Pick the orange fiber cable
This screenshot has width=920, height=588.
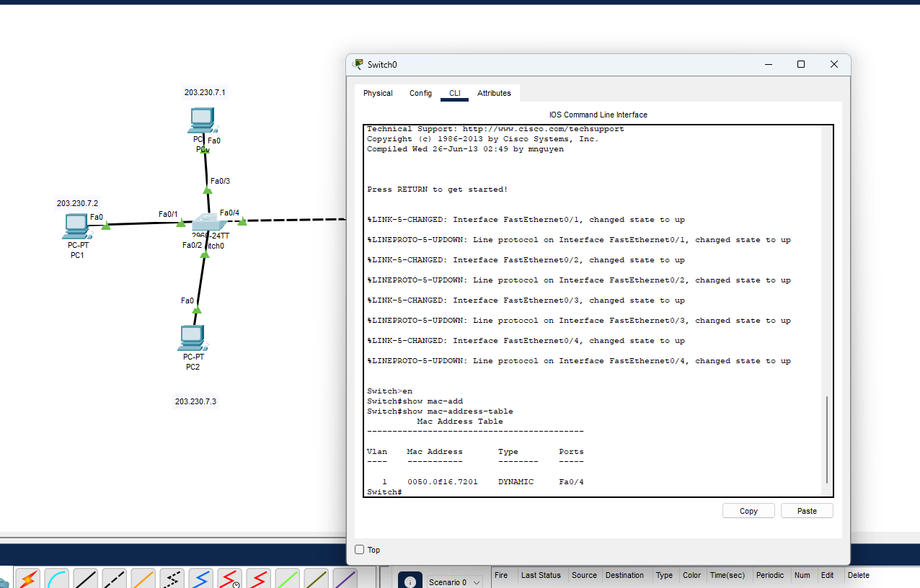[143, 579]
